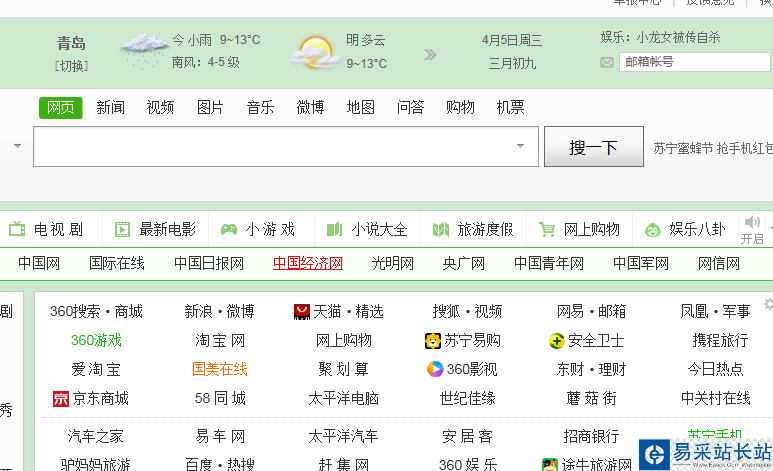Open the 中国网 link
Image resolution: width=773 pixels, height=471 pixels.
point(39,263)
